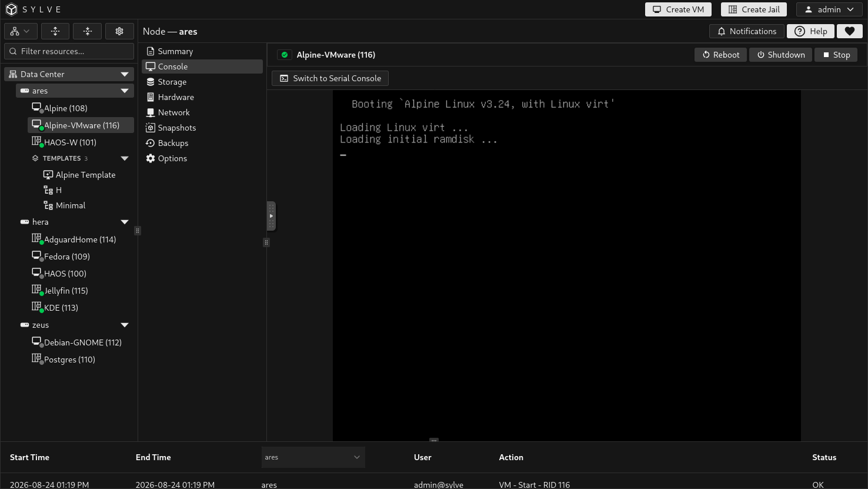Open Help button
The height and width of the screenshot is (489, 868).
(811, 31)
